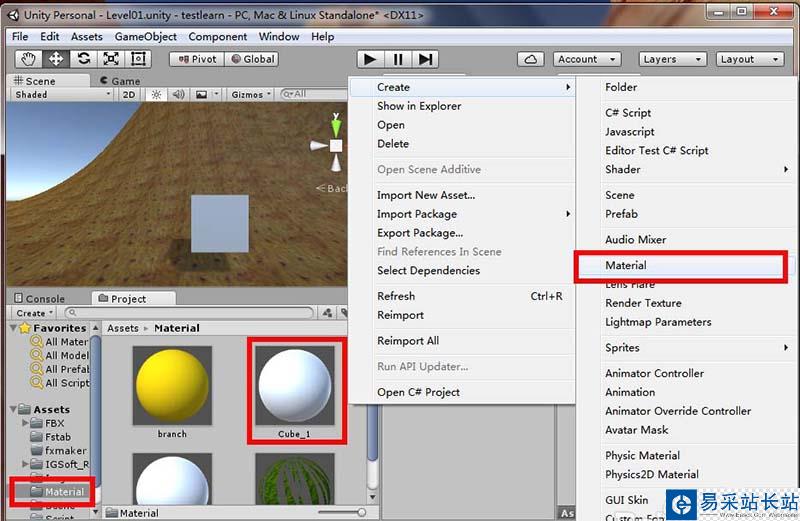
Task: Toggle Global handle rotation
Action: tap(253, 59)
